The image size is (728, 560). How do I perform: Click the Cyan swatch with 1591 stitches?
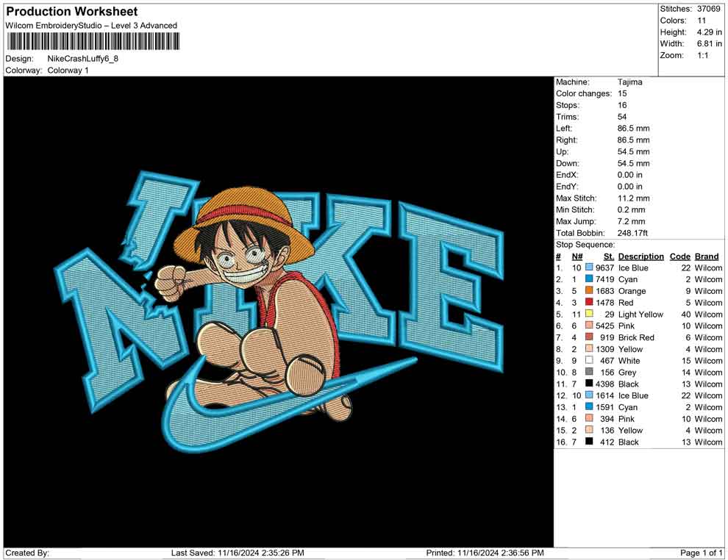tap(589, 406)
